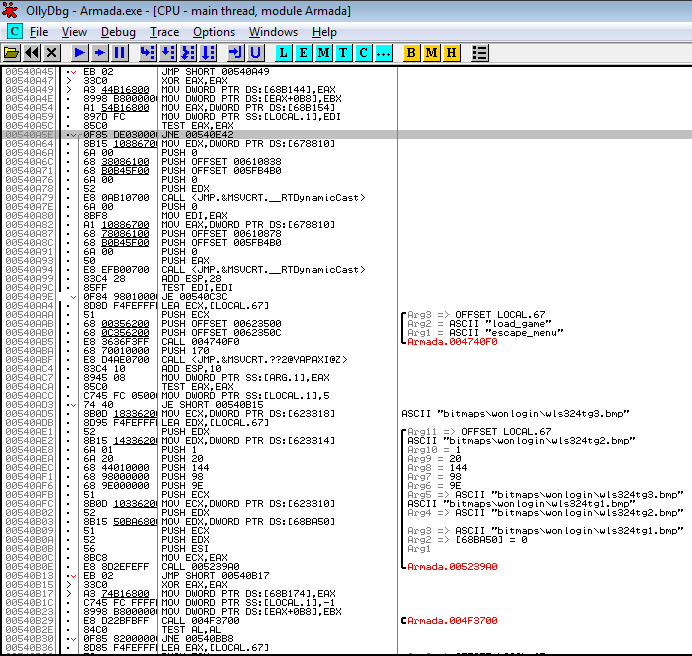The height and width of the screenshot is (656, 692).
Task: Select the JNE 00540BB8 instruction
Action: click(197, 639)
